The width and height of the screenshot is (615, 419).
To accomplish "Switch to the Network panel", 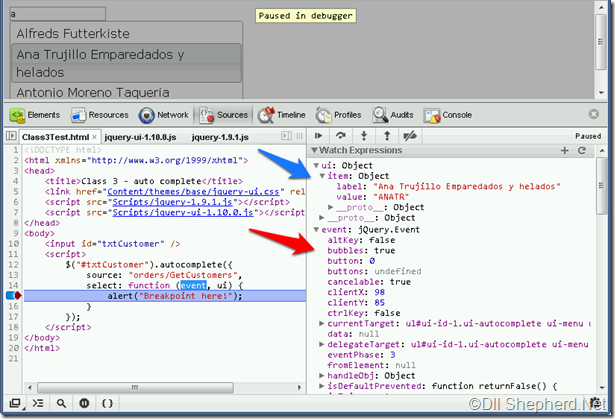I will tap(164, 115).
